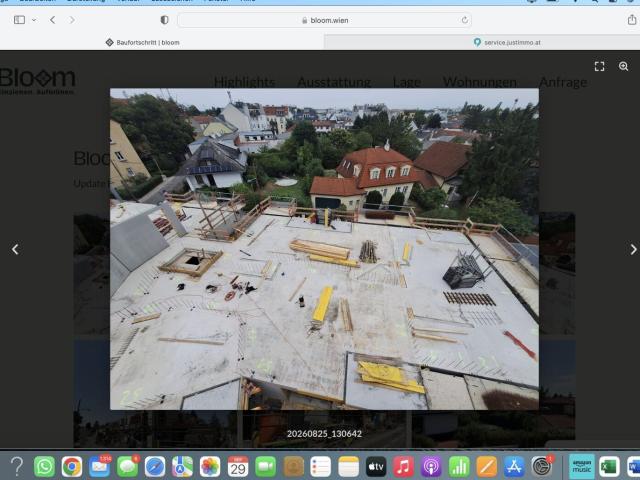640x480 pixels.
Task: Open Messages from the dock
Action: (127, 466)
